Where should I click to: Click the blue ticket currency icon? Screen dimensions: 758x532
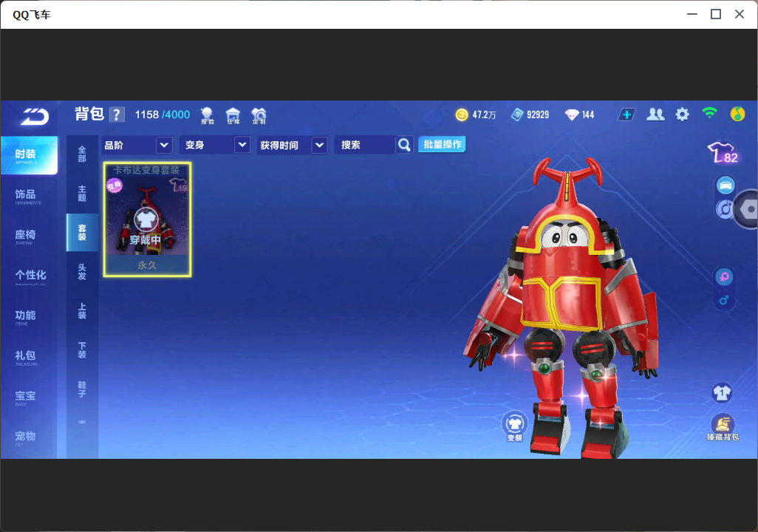point(517,115)
